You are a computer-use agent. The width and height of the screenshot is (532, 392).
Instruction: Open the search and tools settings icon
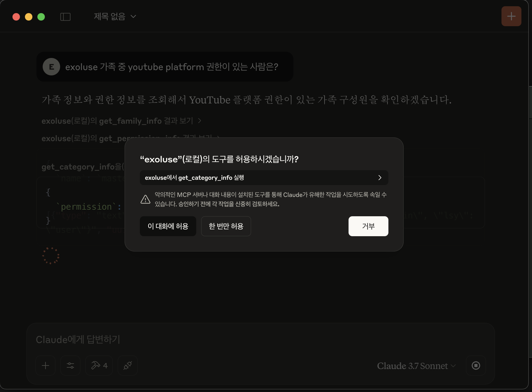pyautogui.click(x=70, y=366)
